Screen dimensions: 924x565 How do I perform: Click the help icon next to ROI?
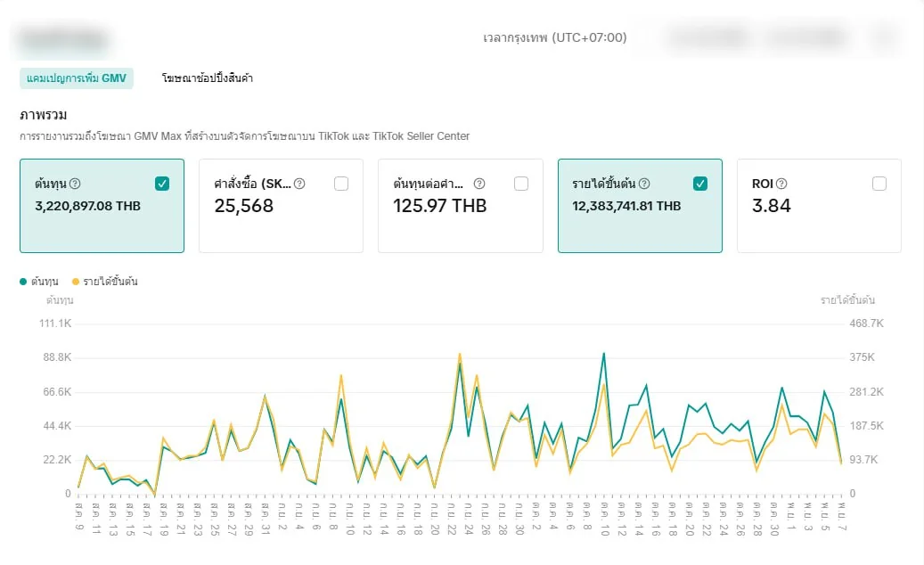click(x=781, y=184)
